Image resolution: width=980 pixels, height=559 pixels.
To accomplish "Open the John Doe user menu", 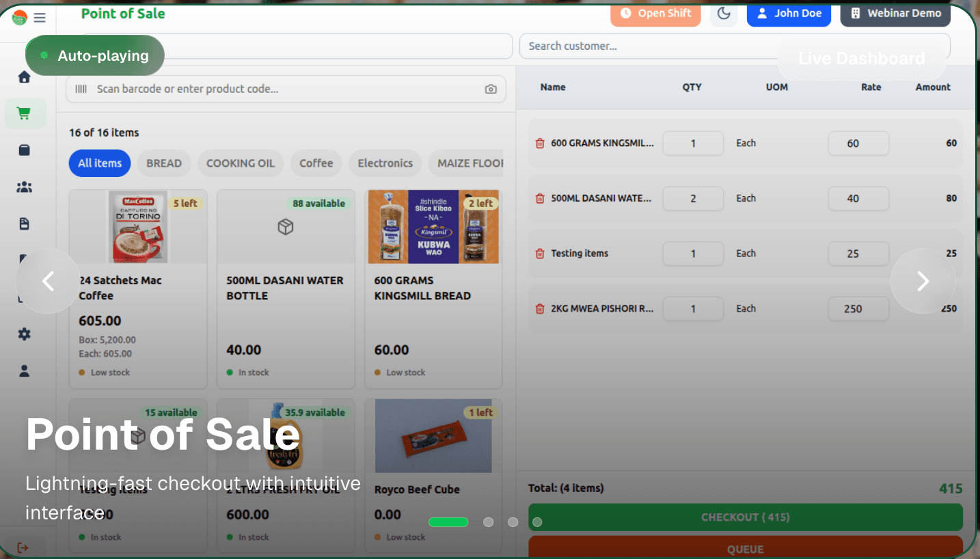I will (789, 14).
